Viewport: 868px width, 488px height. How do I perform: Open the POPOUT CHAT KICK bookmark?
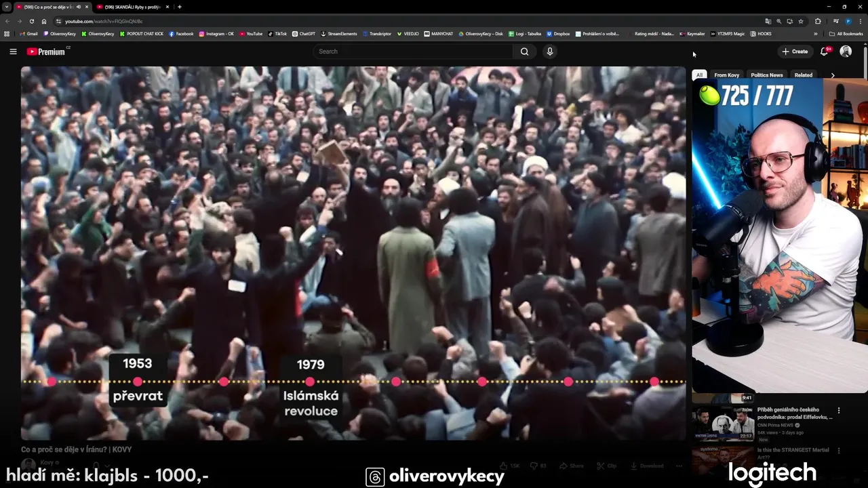142,34
